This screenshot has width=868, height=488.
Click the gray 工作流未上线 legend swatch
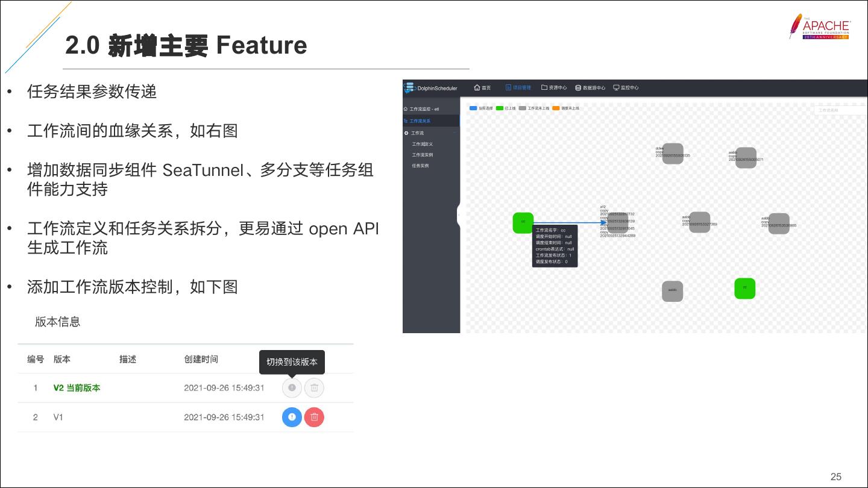pos(522,108)
